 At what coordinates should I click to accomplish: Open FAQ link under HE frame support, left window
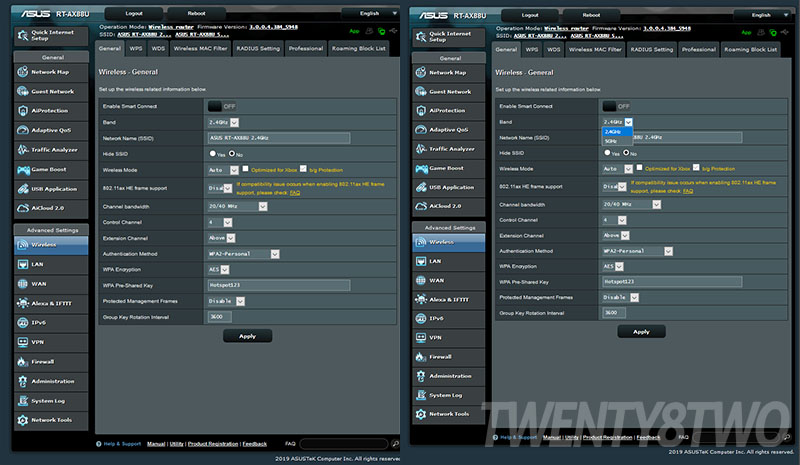click(x=295, y=193)
